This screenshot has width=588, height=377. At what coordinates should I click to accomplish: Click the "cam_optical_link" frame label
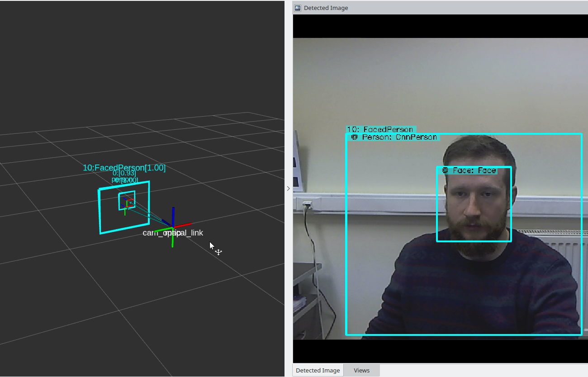click(x=173, y=233)
